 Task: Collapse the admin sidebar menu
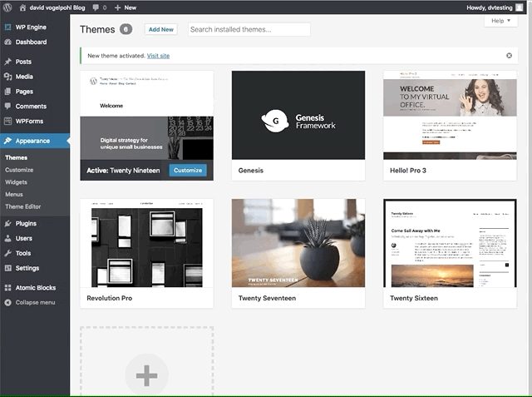coord(35,303)
